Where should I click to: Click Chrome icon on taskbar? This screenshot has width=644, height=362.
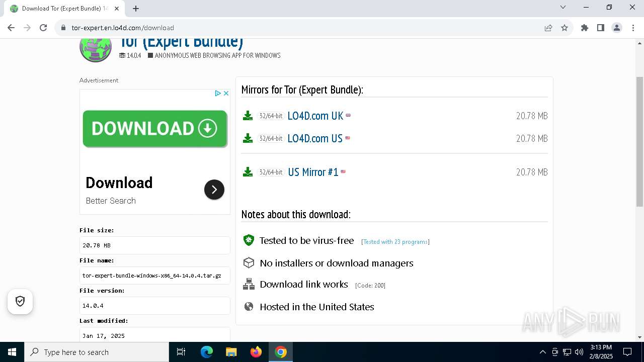pyautogui.click(x=281, y=352)
